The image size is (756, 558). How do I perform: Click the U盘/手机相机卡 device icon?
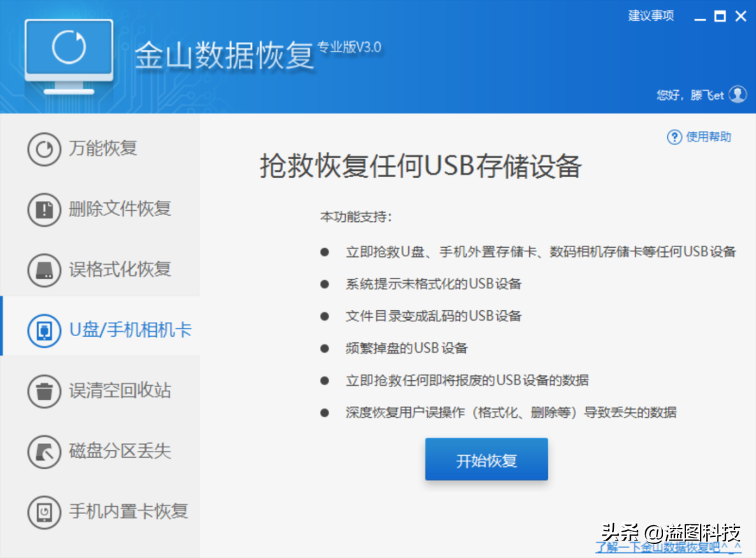[x=44, y=330]
